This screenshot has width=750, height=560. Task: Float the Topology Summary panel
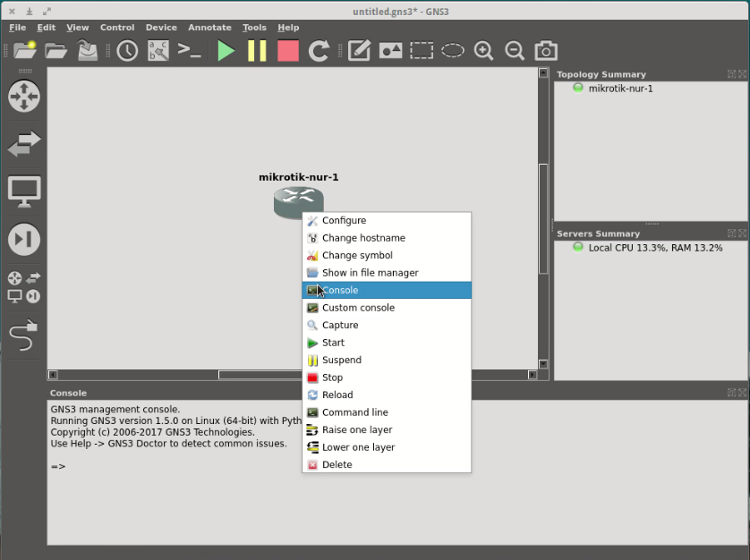(x=731, y=74)
